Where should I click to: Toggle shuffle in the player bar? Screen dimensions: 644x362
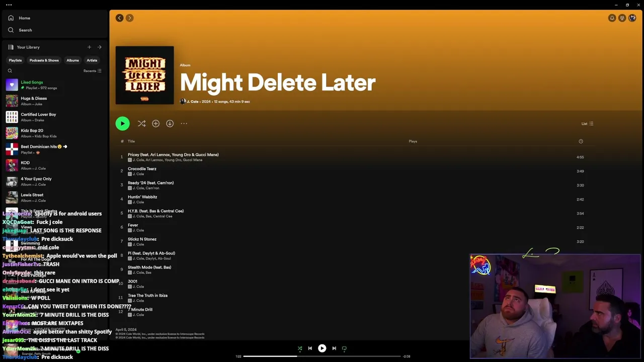(x=300, y=348)
